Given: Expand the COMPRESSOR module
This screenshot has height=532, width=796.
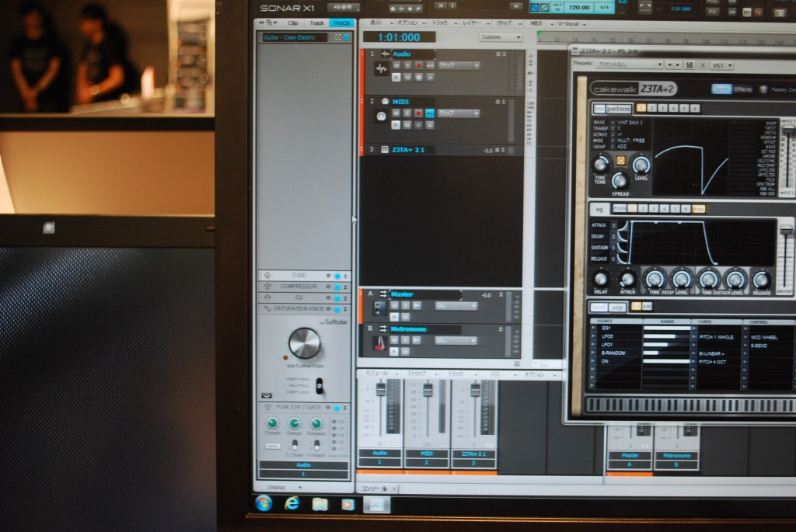Looking at the screenshot, I should pyautogui.click(x=346, y=287).
